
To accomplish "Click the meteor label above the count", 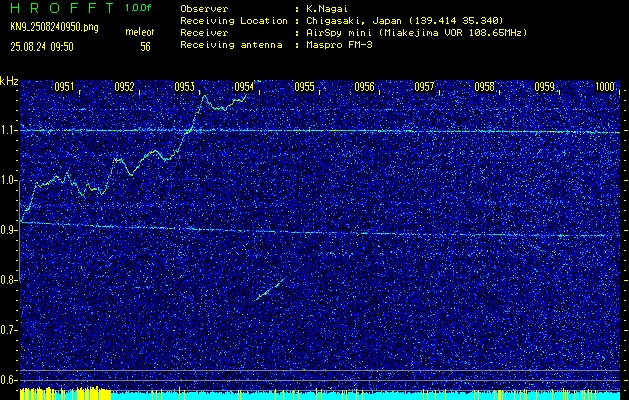I will tap(140, 32).
